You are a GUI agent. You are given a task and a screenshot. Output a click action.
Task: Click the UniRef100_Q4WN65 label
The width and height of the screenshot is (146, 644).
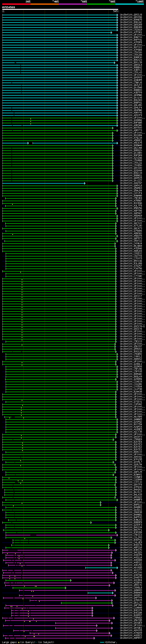[x=131, y=419]
